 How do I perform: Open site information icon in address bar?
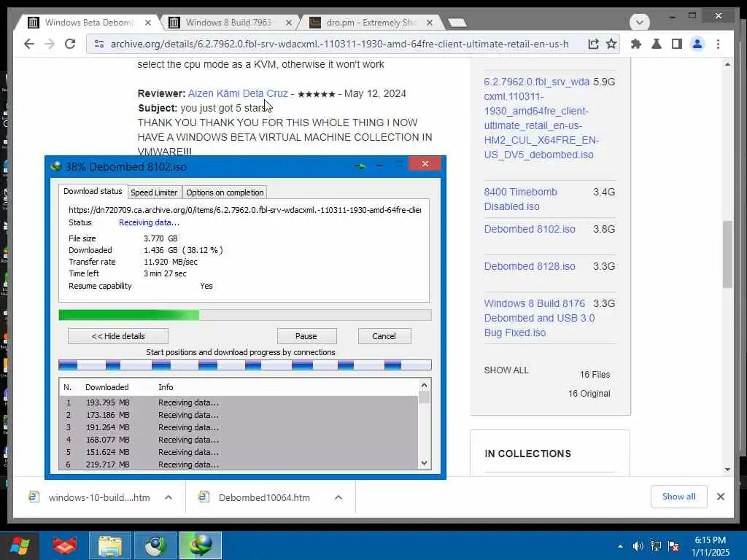pos(98,44)
